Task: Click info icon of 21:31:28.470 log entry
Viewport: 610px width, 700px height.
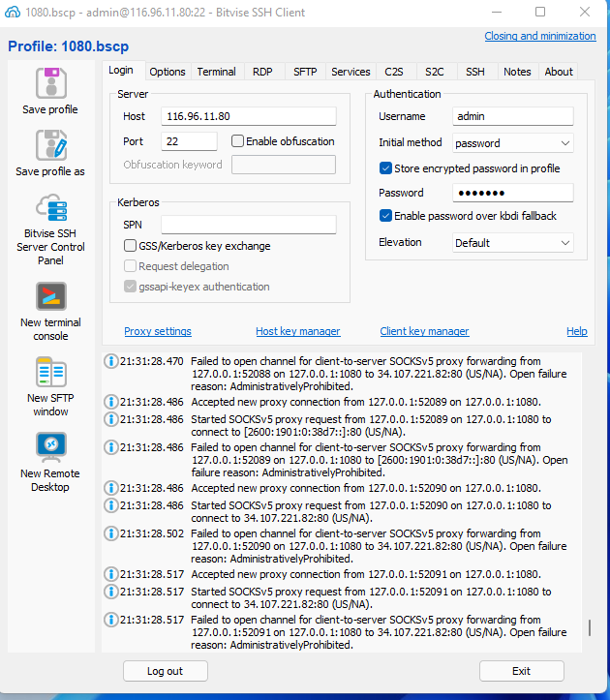Action: pos(110,361)
